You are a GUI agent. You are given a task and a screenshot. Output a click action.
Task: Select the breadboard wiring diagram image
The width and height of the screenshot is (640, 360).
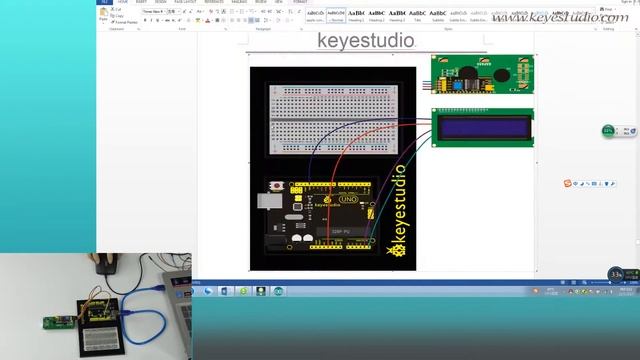pos(333,169)
